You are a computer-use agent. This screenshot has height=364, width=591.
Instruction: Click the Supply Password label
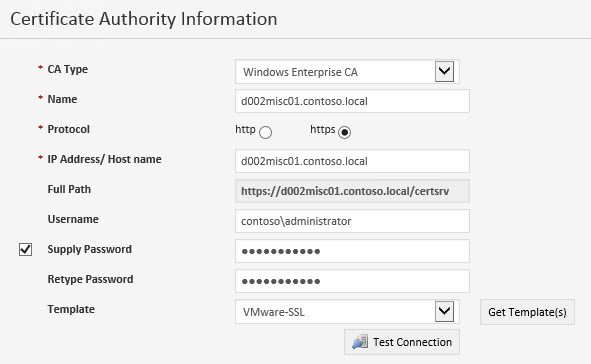pos(89,249)
